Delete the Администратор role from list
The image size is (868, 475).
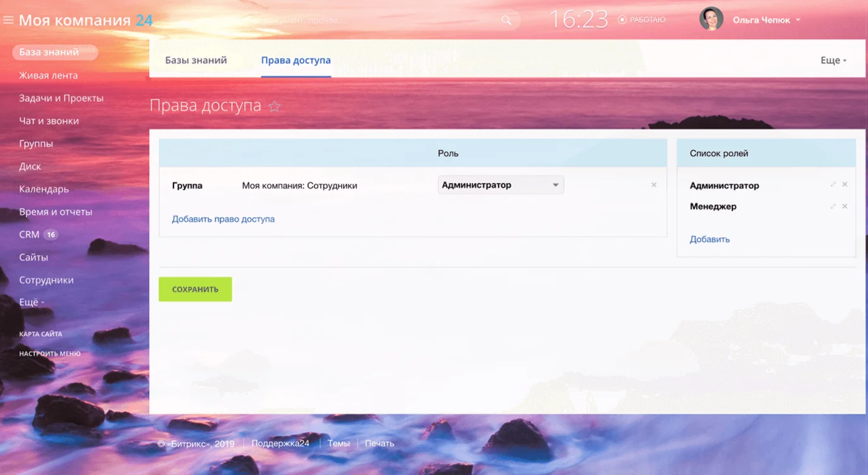click(x=844, y=184)
